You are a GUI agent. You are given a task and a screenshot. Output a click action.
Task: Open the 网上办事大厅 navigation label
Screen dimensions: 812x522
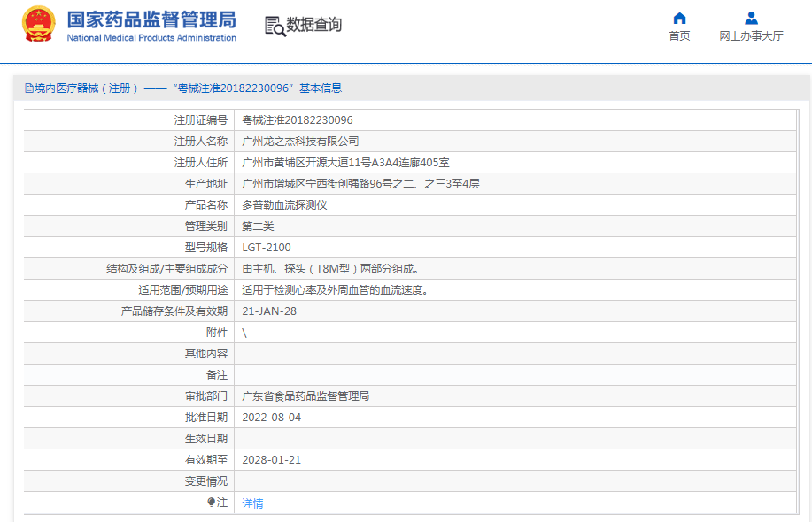point(751,36)
